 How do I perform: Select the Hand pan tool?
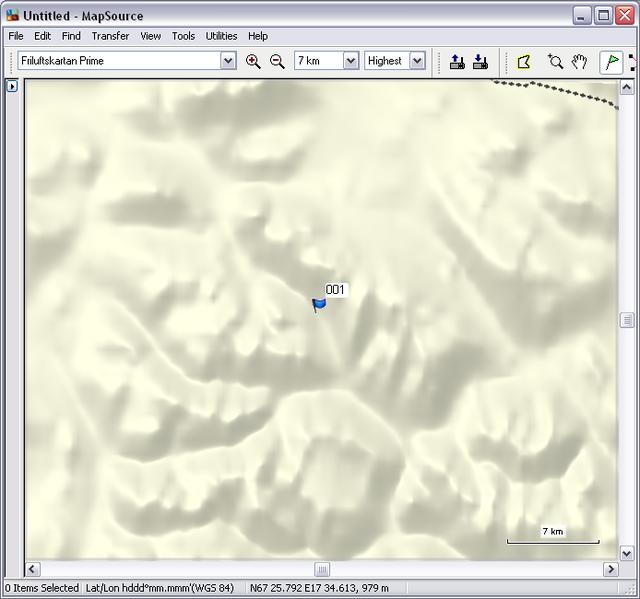pyautogui.click(x=579, y=61)
